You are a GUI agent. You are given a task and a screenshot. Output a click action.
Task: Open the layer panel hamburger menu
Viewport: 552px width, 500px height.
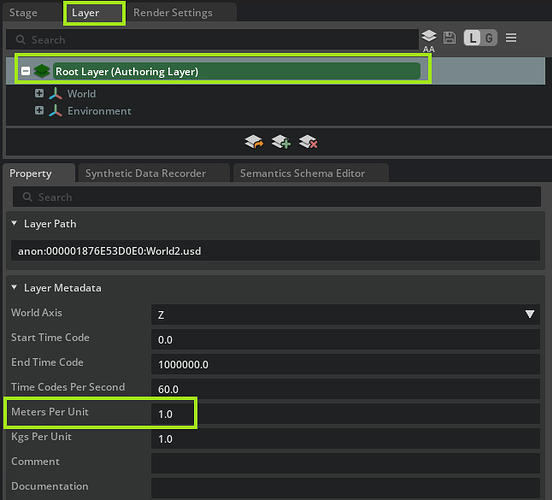click(511, 37)
